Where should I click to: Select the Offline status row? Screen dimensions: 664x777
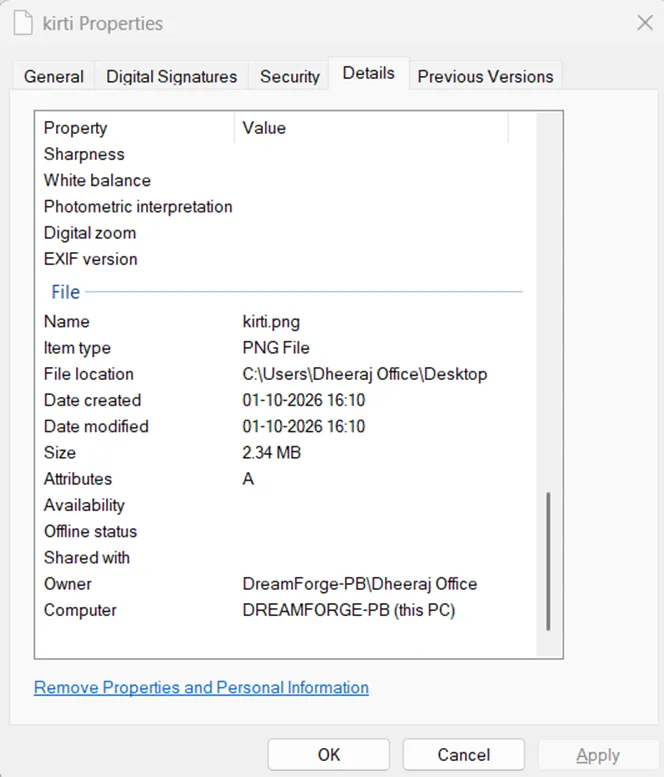point(285,532)
